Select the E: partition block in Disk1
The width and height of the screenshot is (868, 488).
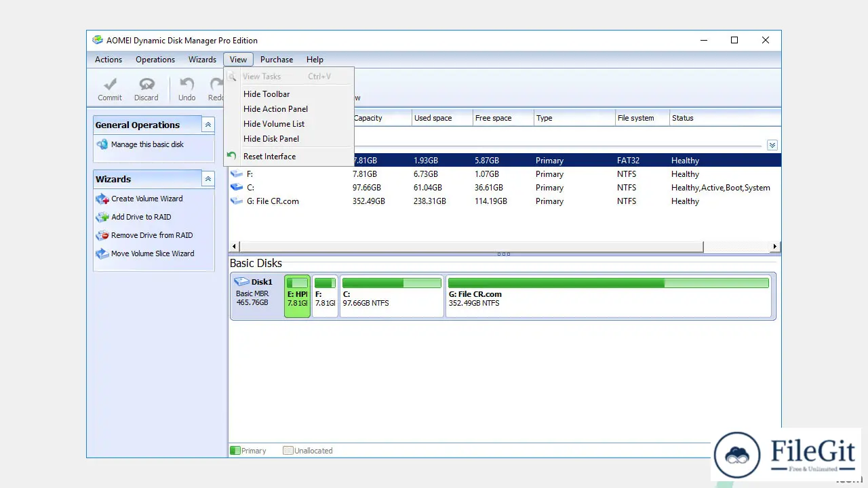point(297,296)
